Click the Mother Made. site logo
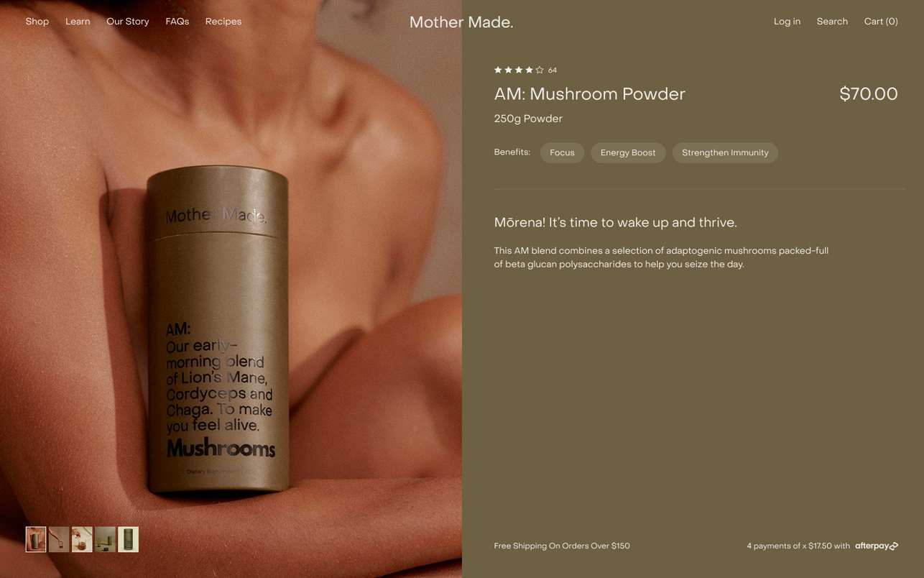The height and width of the screenshot is (578, 924). [461, 22]
